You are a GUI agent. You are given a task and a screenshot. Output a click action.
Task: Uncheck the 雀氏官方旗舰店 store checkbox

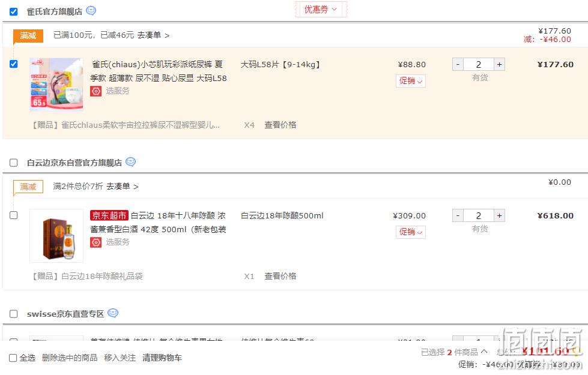click(x=13, y=11)
